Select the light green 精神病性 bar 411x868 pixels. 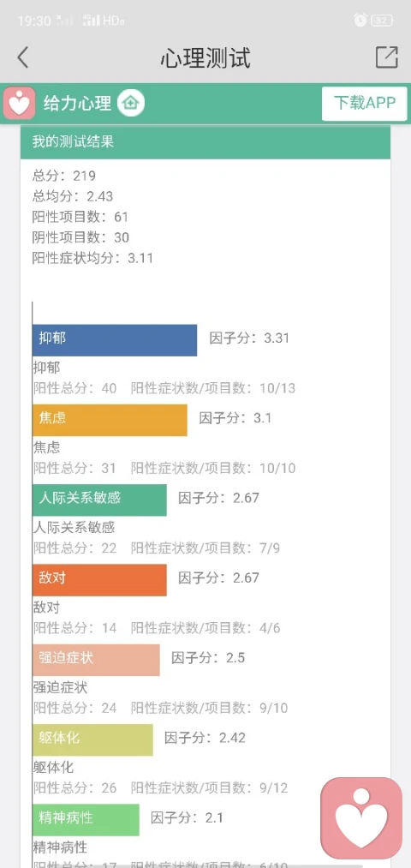(x=86, y=819)
